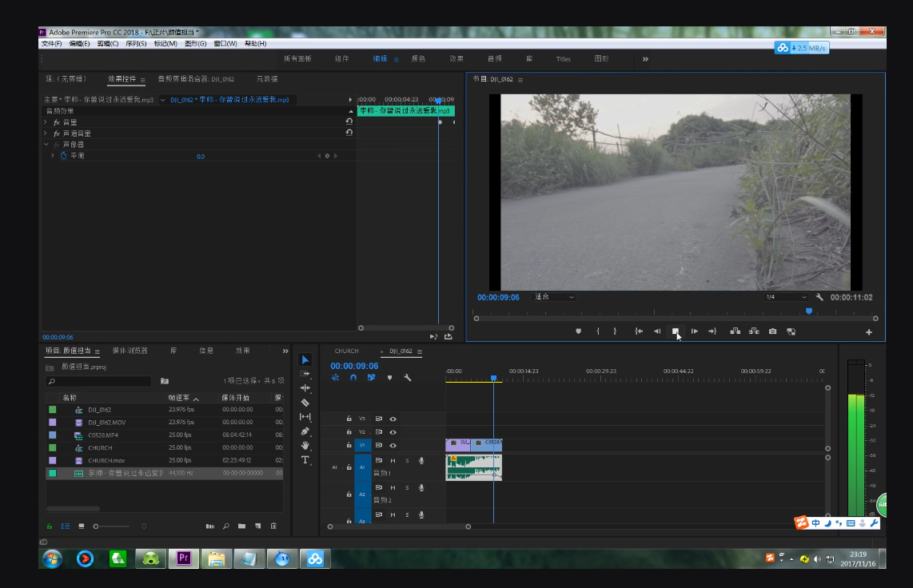Stop playback in the Program monitor
913x588 pixels.
tap(676, 332)
